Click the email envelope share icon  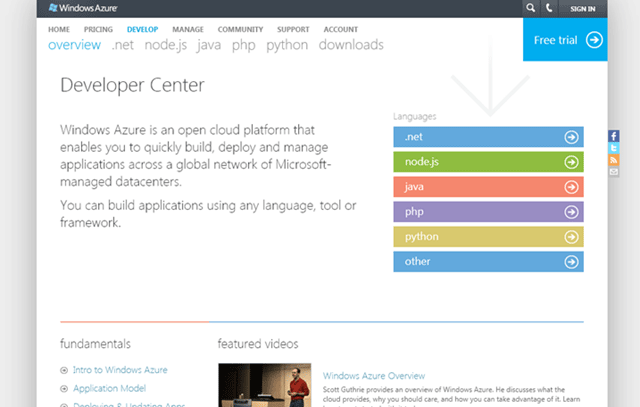pos(613,171)
